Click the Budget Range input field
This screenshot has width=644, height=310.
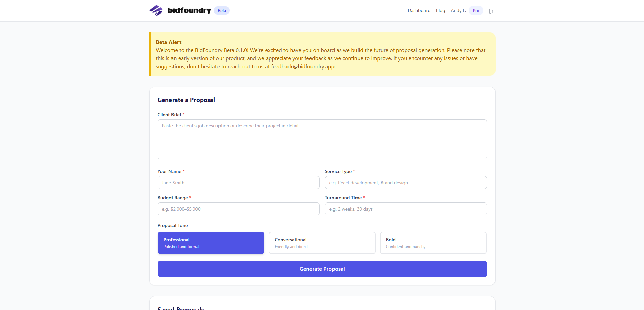(238, 209)
